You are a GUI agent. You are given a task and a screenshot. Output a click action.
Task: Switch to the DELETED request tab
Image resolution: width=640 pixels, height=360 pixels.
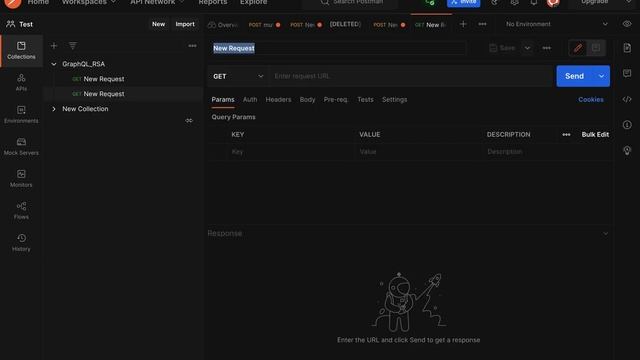345,24
